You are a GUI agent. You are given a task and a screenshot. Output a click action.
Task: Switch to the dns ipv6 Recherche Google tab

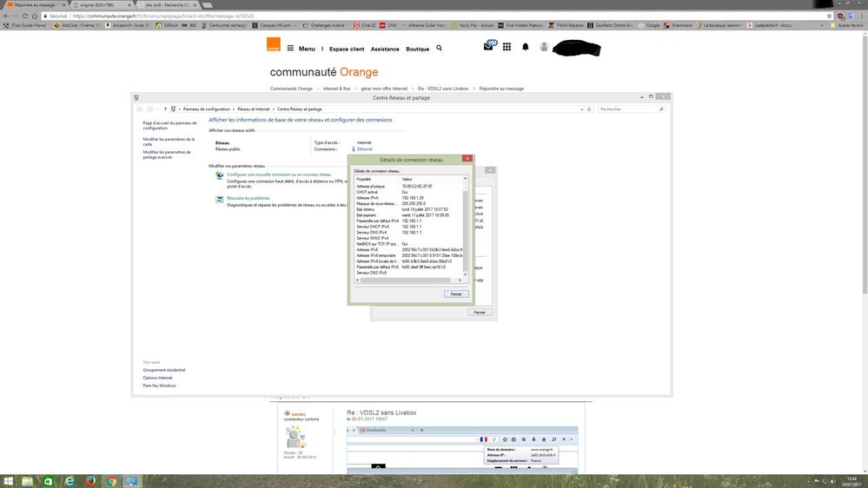coord(167,5)
